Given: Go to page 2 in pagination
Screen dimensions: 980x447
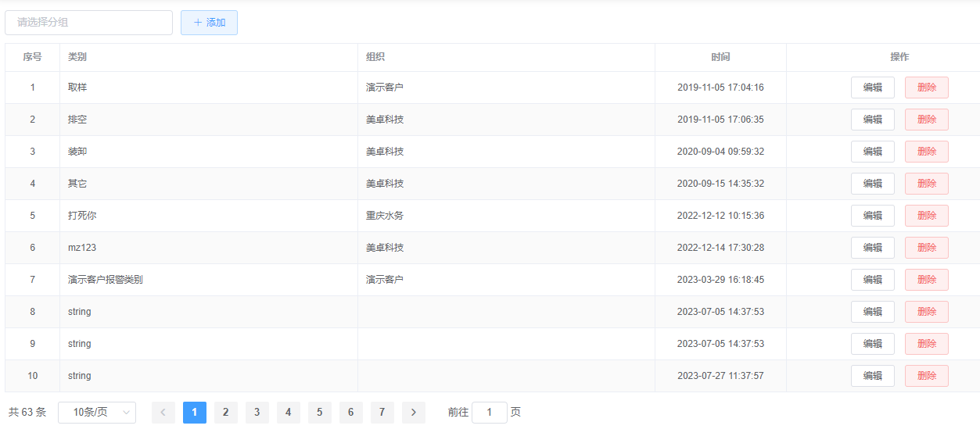Looking at the screenshot, I should (x=225, y=413).
